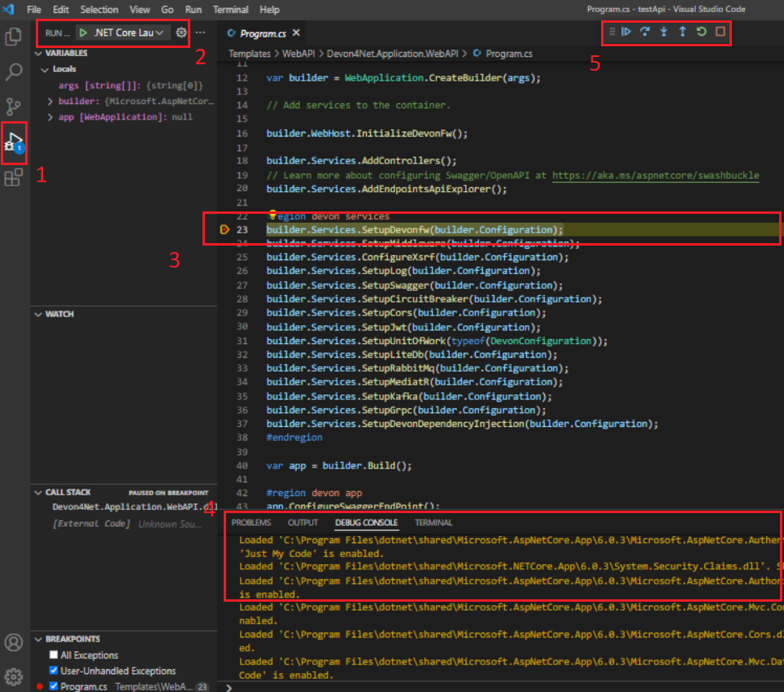Enable the All Exceptions checkbox
This screenshot has width=784, height=692.
click(x=54, y=655)
